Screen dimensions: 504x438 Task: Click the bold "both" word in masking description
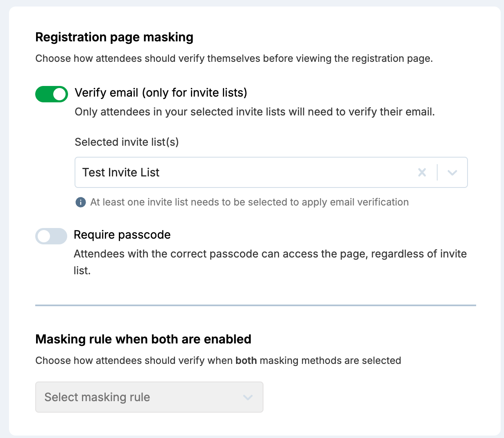click(246, 361)
